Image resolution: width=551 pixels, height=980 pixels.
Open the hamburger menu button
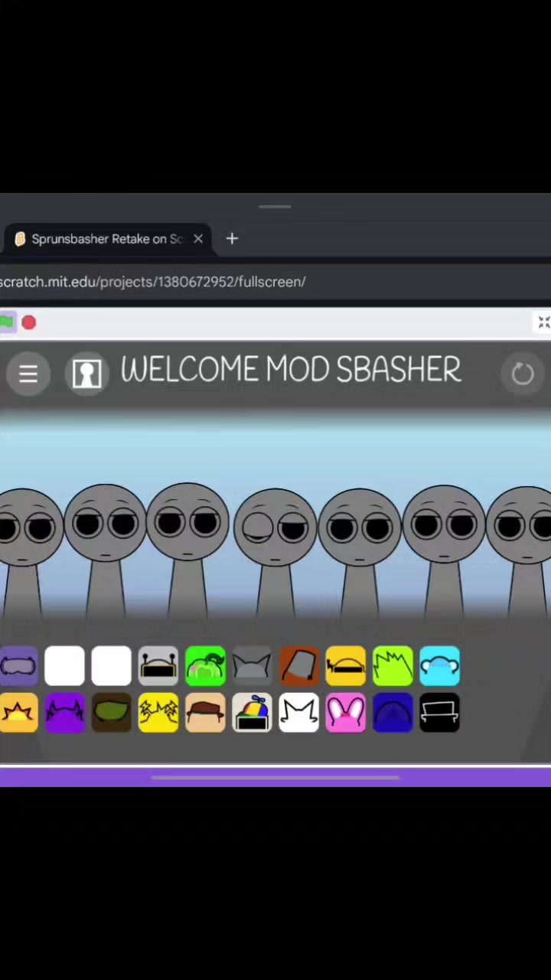click(x=28, y=374)
